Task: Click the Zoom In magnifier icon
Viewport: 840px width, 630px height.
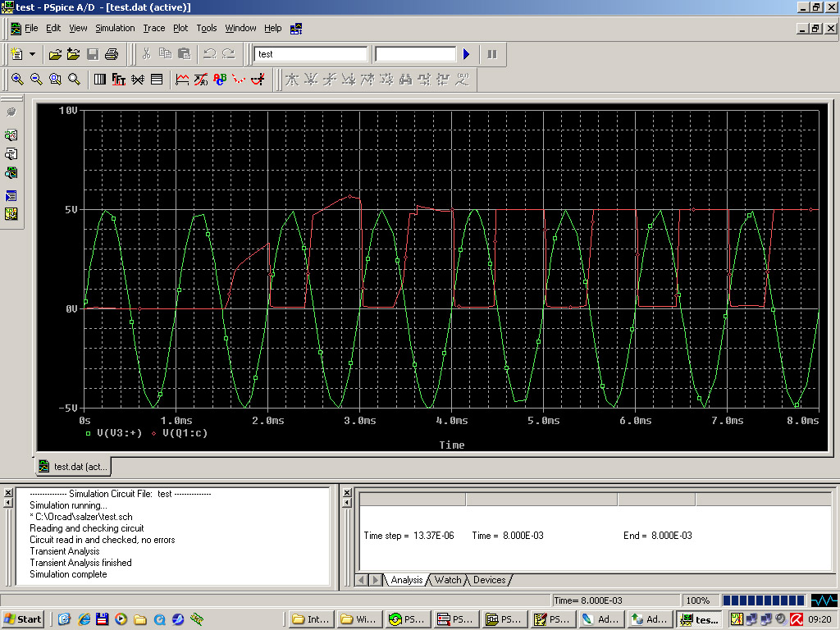Action: pyautogui.click(x=17, y=80)
